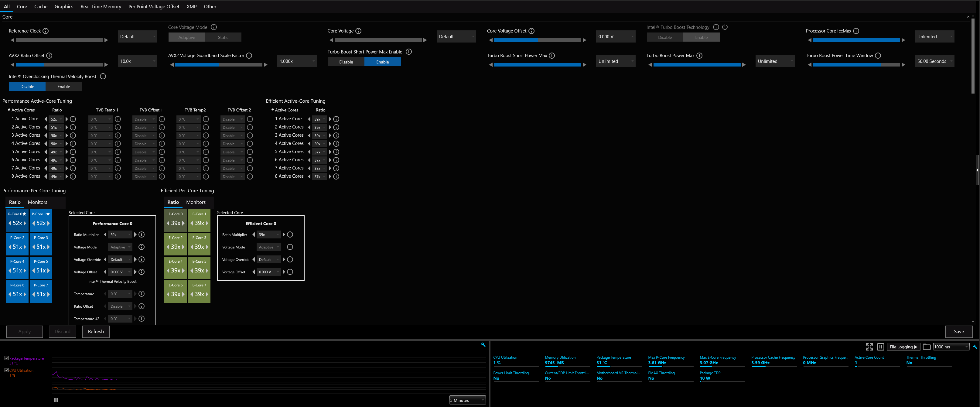Click the Voltage Mode info icon for Performance Core 0
This screenshot has height=407, width=980.
click(x=142, y=247)
